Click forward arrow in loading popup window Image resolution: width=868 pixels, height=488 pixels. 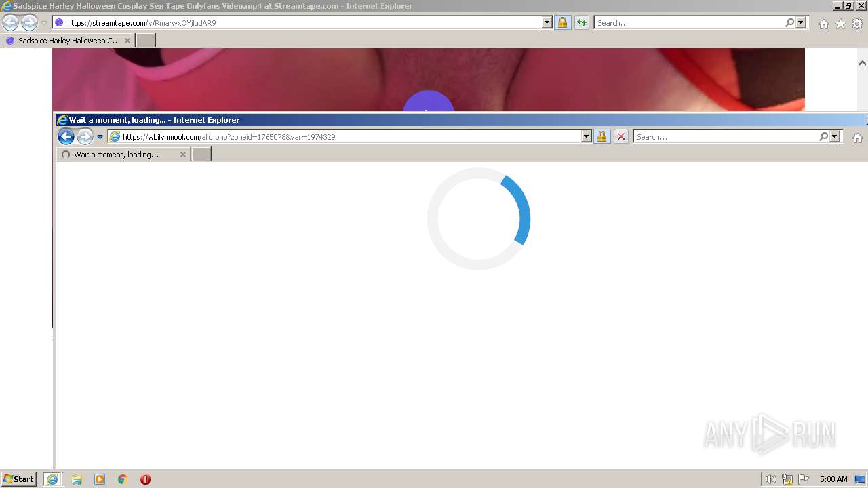[85, 137]
